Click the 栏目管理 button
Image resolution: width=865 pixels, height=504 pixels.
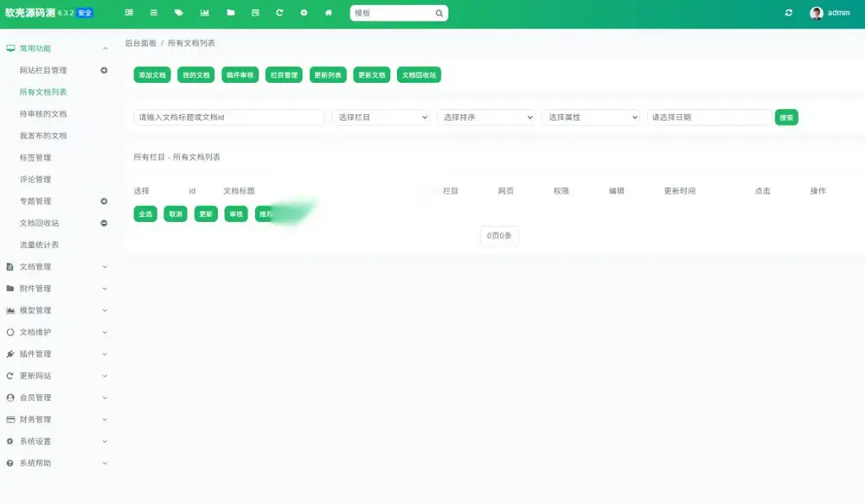[x=284, y=75]
